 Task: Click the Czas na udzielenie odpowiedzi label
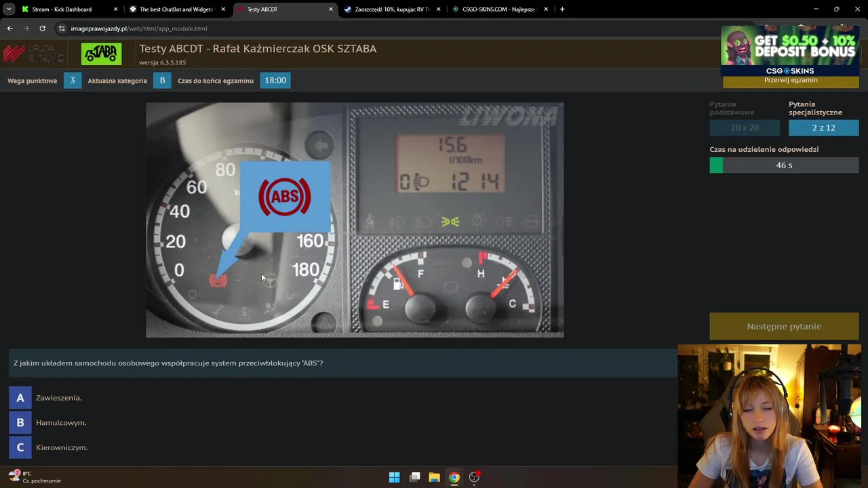[764, 149]
